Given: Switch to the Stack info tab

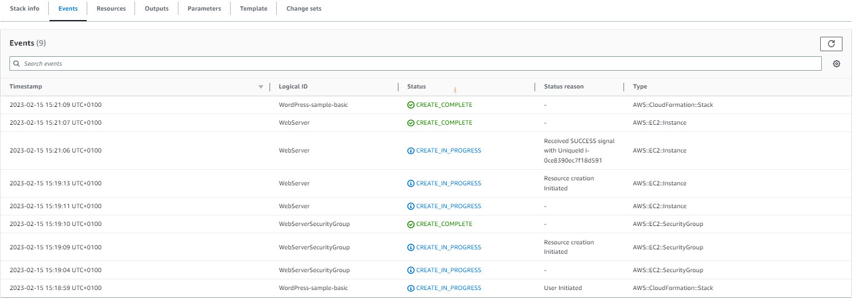Looking at the screenshot, I should (x=24, y=9).
